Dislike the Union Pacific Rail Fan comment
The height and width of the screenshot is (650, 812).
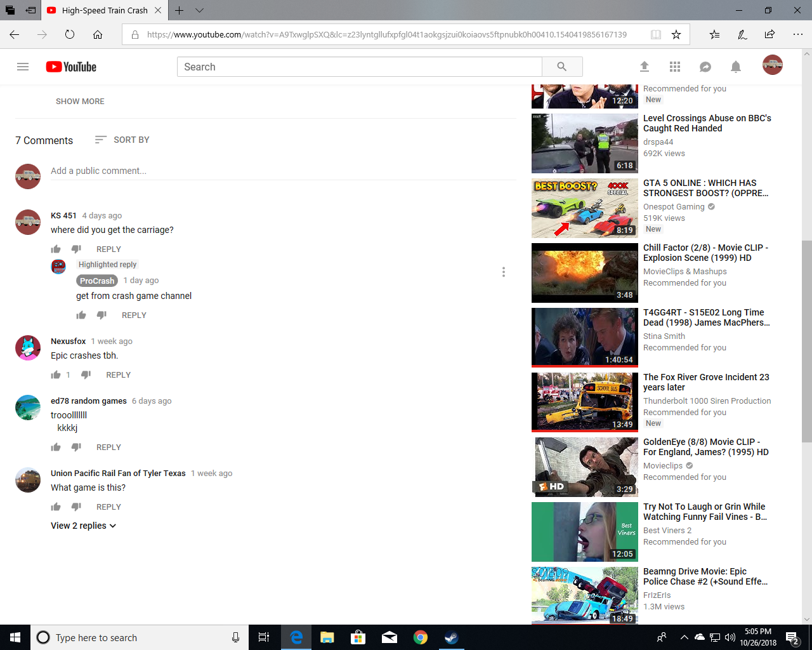76,507
